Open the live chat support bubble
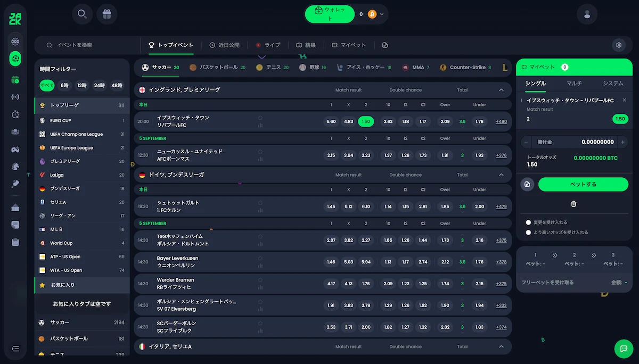 (624, 349)
